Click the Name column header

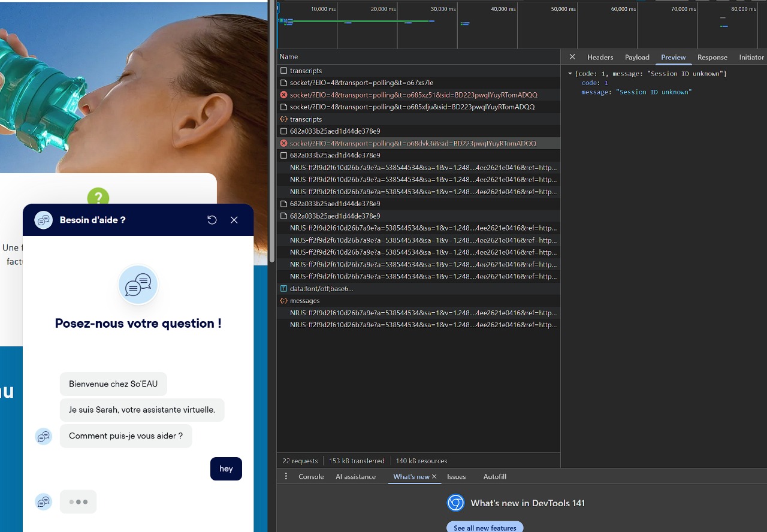(x=289, y=56)
